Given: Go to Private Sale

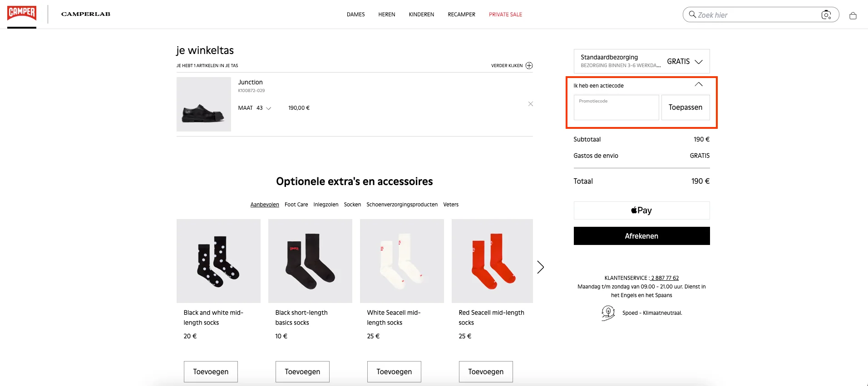Looking at the screenshot, I should point(505,15).
